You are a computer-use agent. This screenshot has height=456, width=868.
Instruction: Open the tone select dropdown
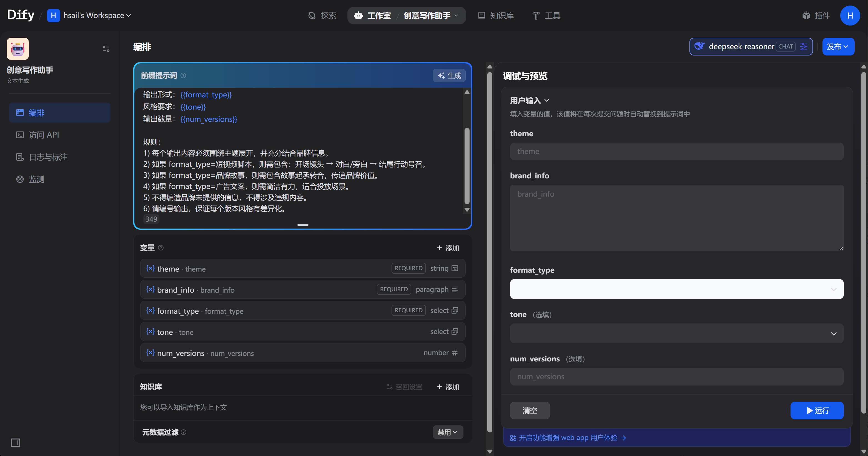click(x=677, y=333)
